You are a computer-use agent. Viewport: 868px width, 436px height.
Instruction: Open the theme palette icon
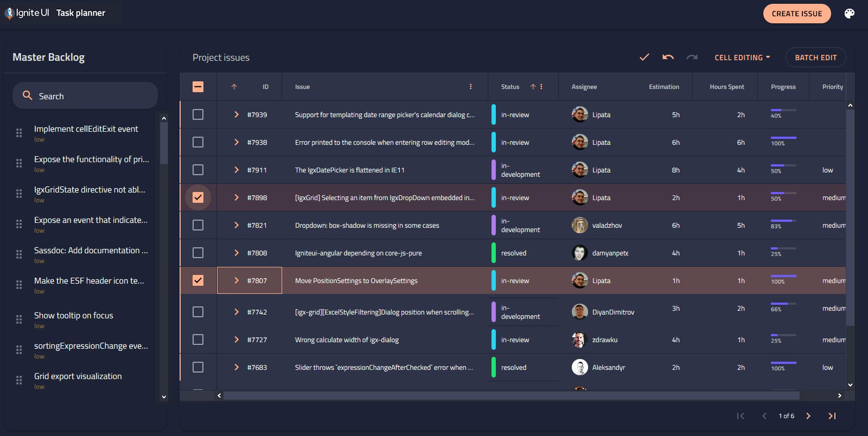tap(850, 14)
